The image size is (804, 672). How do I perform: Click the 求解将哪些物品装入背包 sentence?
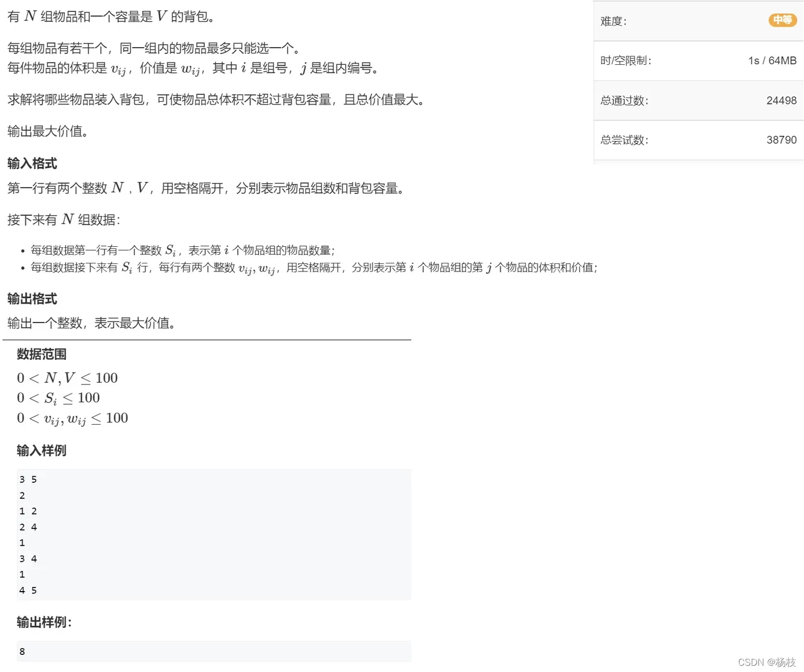point(215,99)
